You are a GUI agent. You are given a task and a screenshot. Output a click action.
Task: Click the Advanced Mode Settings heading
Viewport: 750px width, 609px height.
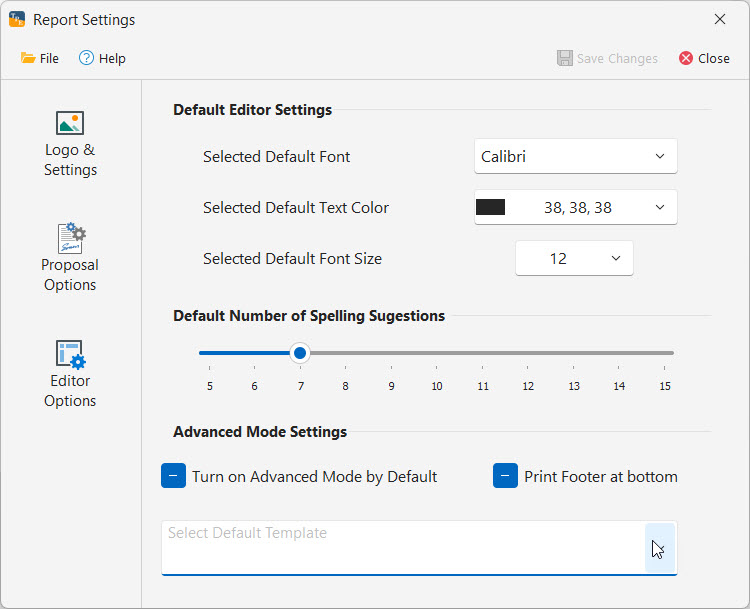pyautogui.click(x=260, y=432)
